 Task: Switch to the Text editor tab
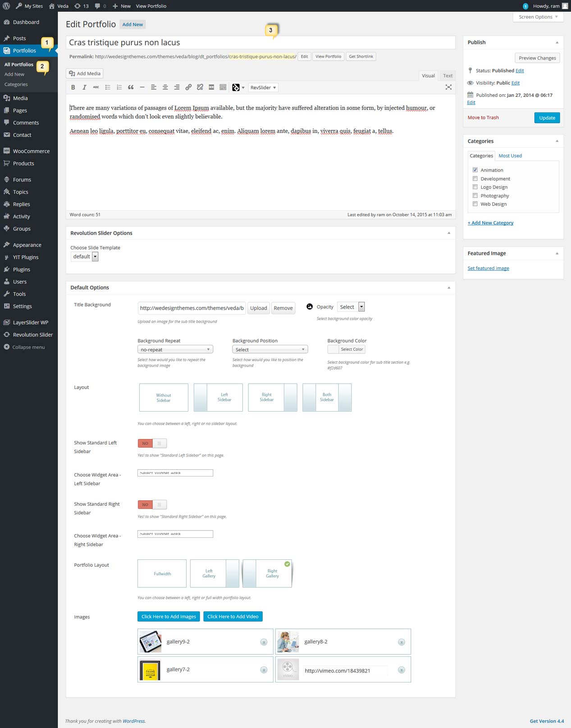click(x=448, y=76)
